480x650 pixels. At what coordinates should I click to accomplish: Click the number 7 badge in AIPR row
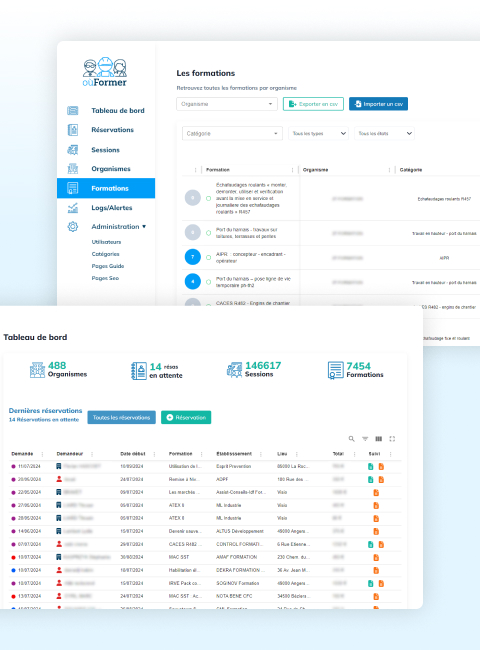192,257
